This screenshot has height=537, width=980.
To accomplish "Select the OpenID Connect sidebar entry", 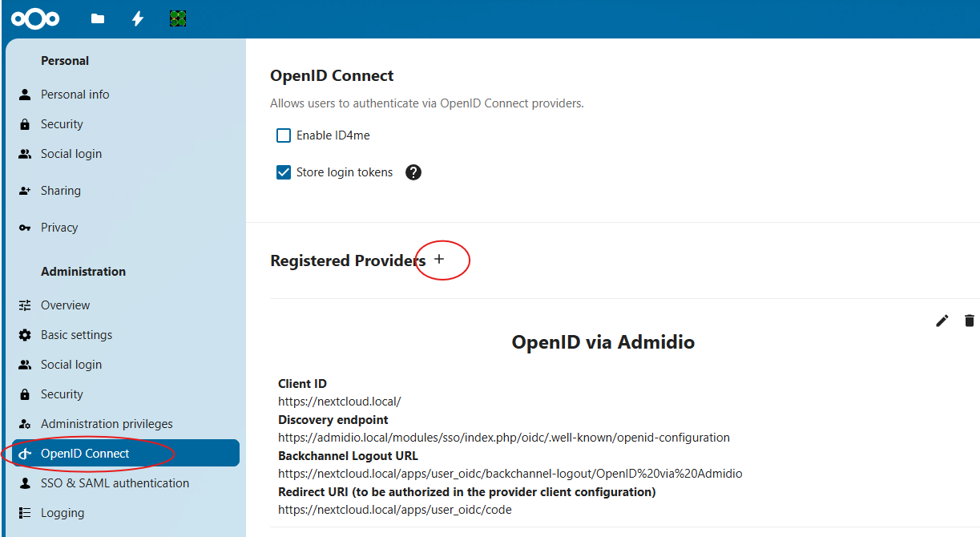I will point(85,454).
